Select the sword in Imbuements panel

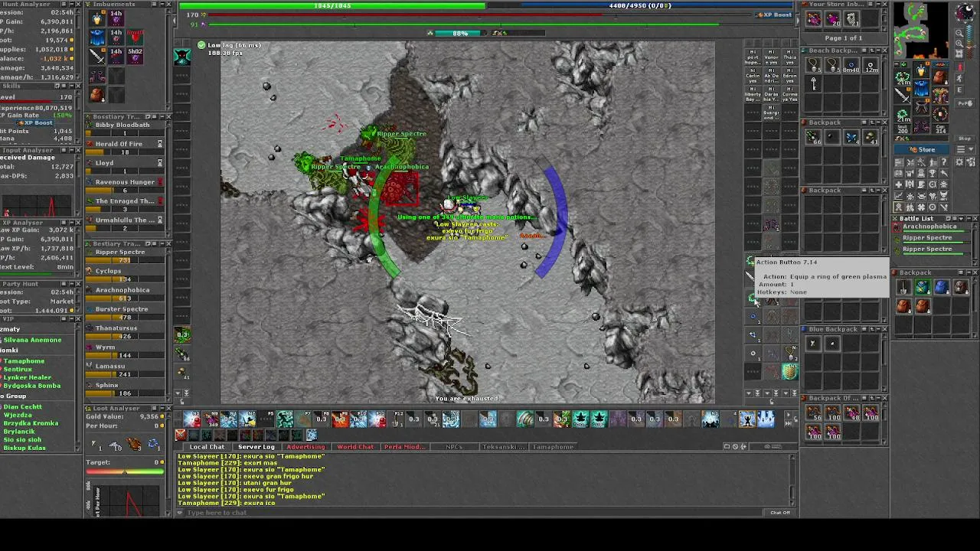pos(97,56)
